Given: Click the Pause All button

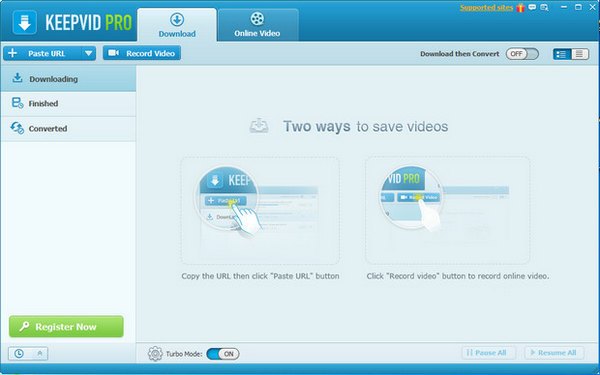Looking at the screenshot, I should tap(488, 353).
